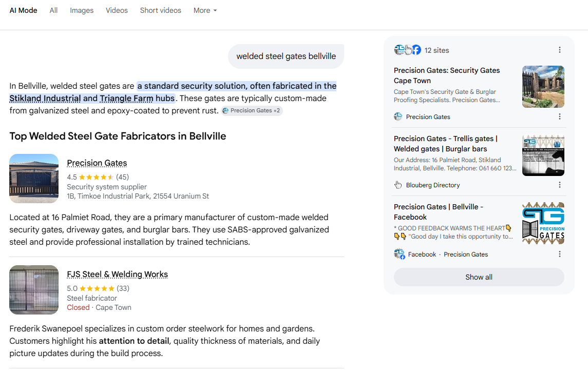View the FJS Steel & Welding Works photo
588x373 pixels.
(x=34, y=290)
